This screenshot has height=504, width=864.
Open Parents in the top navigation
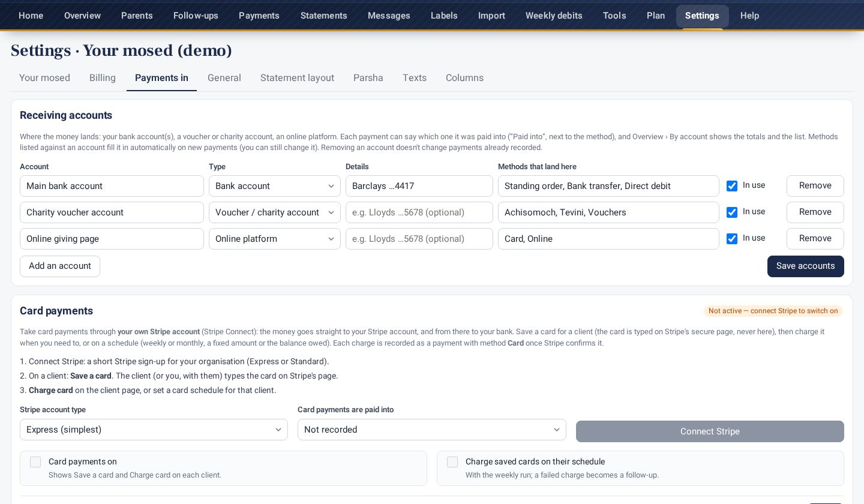click(x=137, y=16)
